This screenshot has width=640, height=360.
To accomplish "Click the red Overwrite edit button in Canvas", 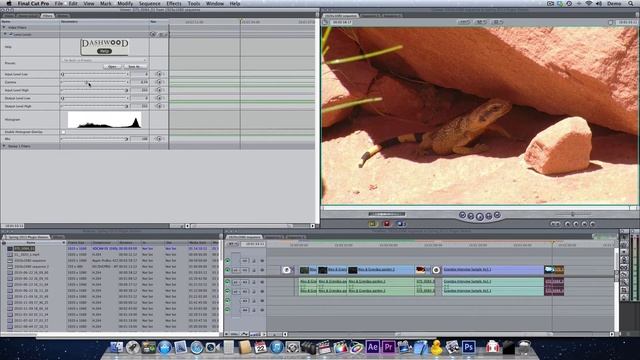I will (x=387, y=224).
